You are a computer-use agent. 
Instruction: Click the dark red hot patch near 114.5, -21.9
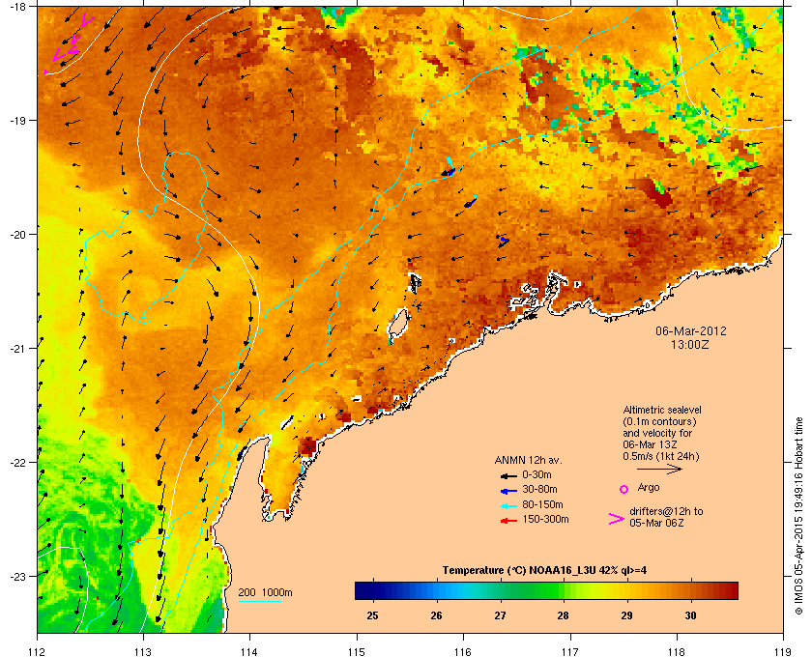(307, 446)
